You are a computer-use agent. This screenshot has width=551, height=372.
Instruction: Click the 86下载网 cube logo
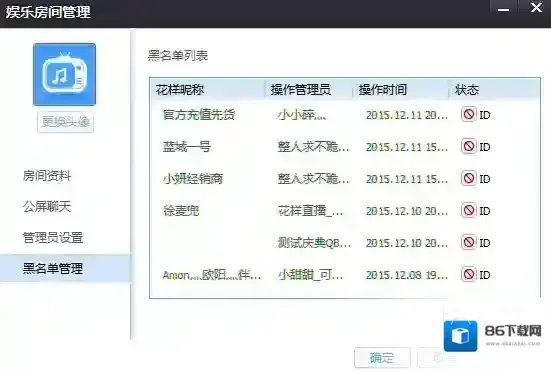click(x=460, y=336)
